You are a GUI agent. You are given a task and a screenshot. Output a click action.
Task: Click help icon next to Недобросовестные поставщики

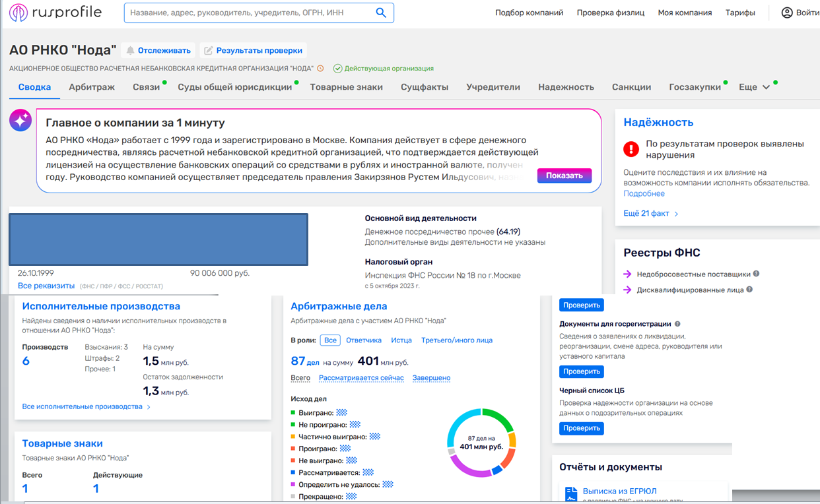756,274
